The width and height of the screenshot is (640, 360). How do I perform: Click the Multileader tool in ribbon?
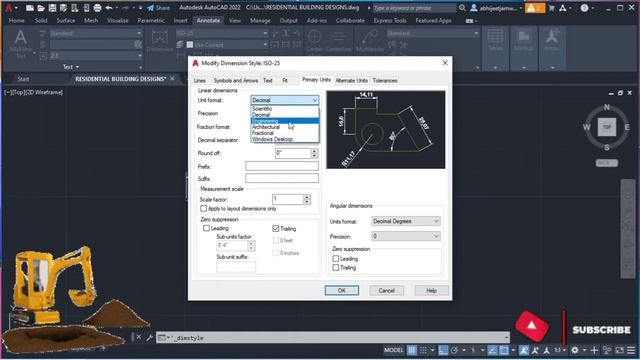tap(369, 41)
